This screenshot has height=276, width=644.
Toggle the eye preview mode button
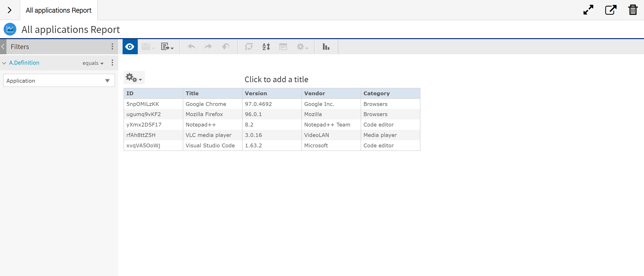(130, 47)
